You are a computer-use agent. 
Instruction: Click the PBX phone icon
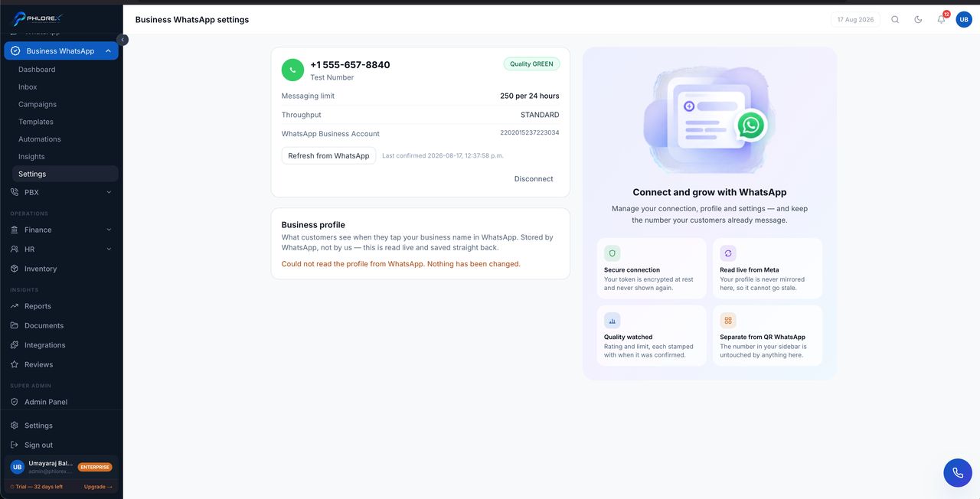pos(15,192)
